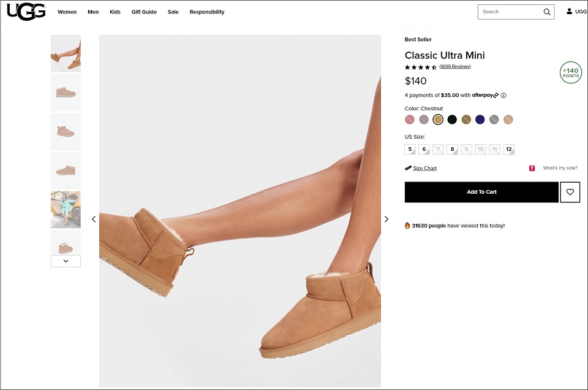The width and height of the screenshot is (588, 390).
Task: Click the UGG logo to go home
Action: 26,12
